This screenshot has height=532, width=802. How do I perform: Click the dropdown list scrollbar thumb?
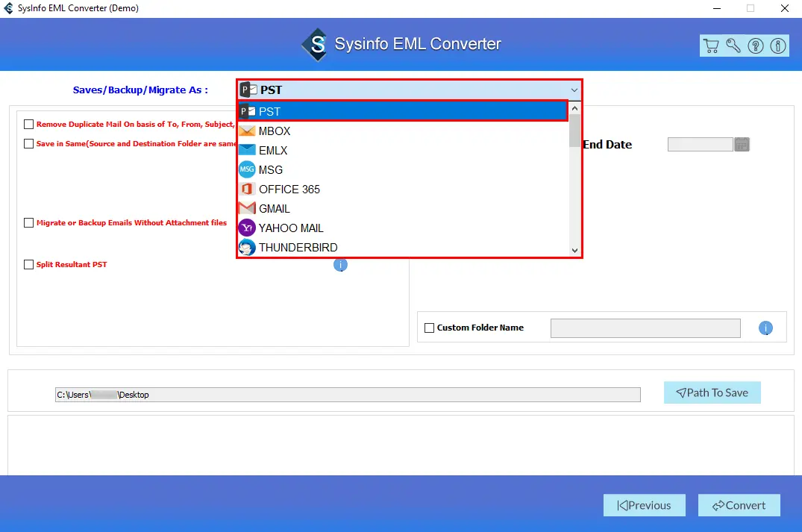point(575,131)
